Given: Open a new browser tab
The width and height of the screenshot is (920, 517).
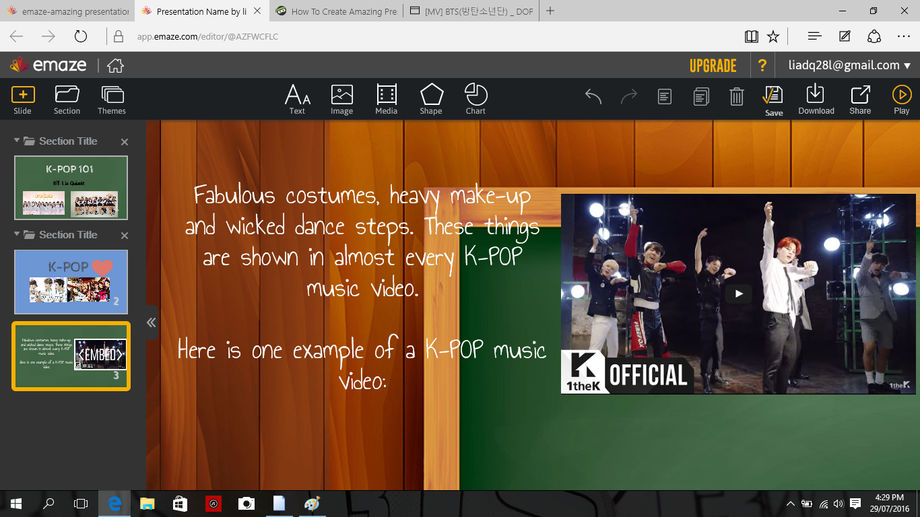Looking at the screenshot, I should tap(550, 11).
